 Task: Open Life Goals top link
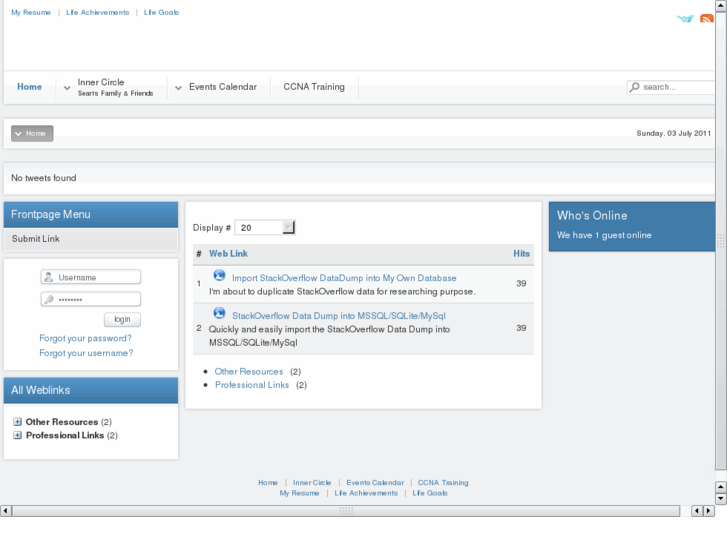pyautogui.click(x=161, y=13)
